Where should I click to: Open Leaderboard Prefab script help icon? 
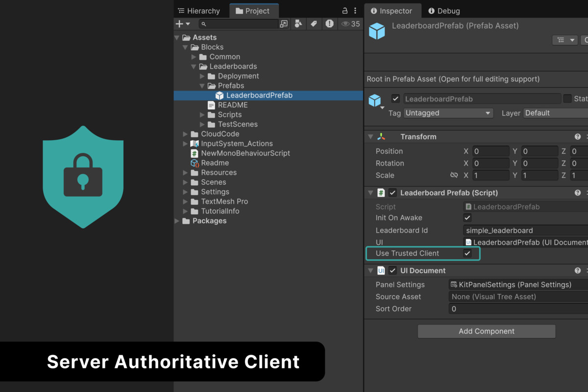click(x=578, y=193)
